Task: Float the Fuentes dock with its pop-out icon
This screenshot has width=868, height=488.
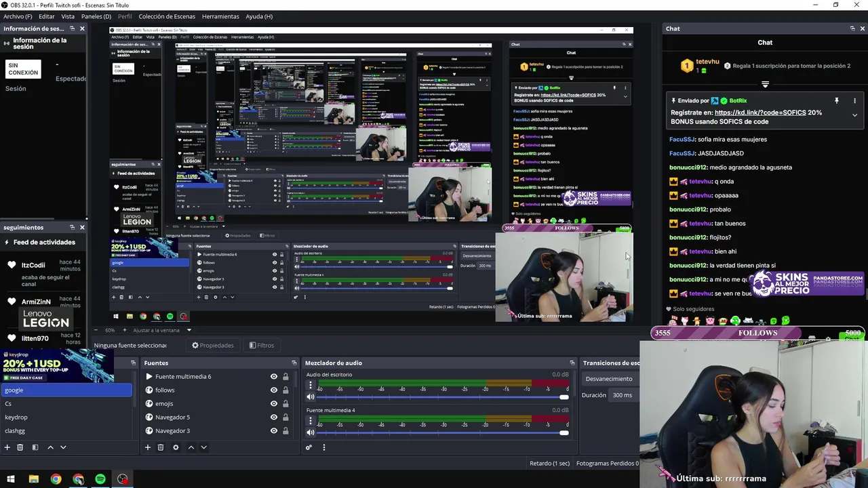Action: click(294, 363)
